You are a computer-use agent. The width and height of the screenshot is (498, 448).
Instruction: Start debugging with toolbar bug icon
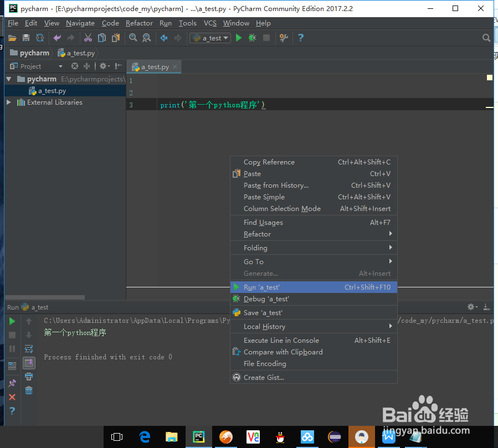[x=253, y=38]
